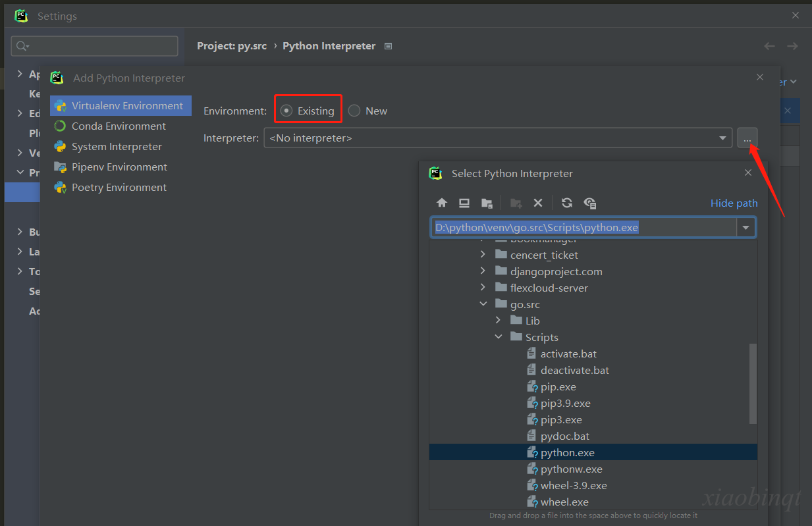Collapse the go.src folder node
Image resolution: width=812 pixels, height=526 pixels.
point(483,304)
